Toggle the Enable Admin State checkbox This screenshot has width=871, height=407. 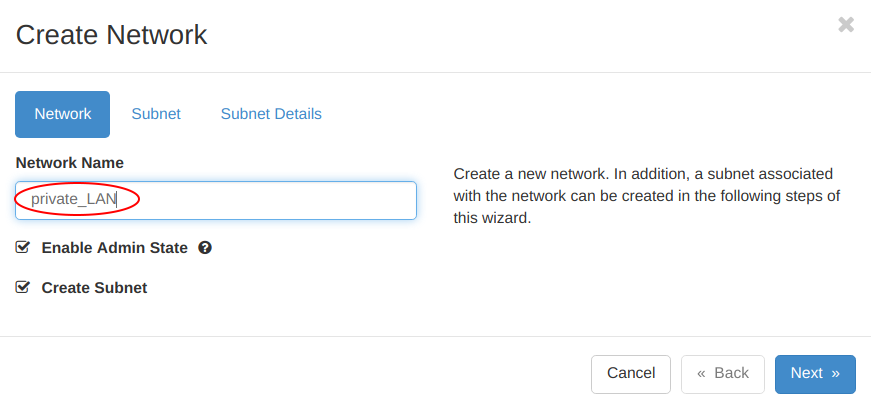22,247
